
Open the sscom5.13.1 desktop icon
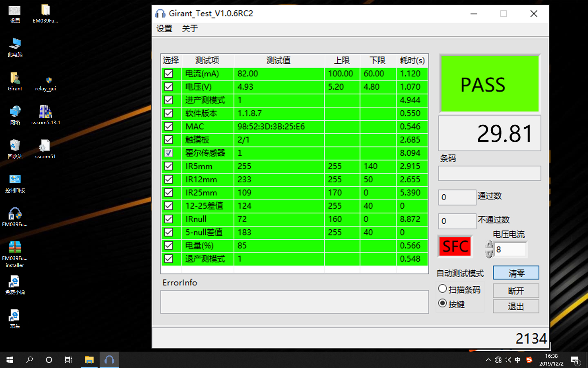(45, 112)
